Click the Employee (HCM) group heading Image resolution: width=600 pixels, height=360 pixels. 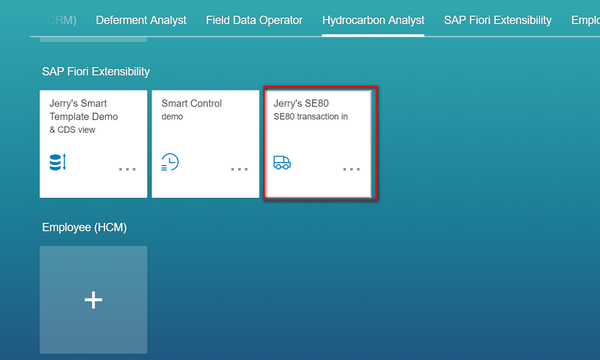click(x=84, y=227)
